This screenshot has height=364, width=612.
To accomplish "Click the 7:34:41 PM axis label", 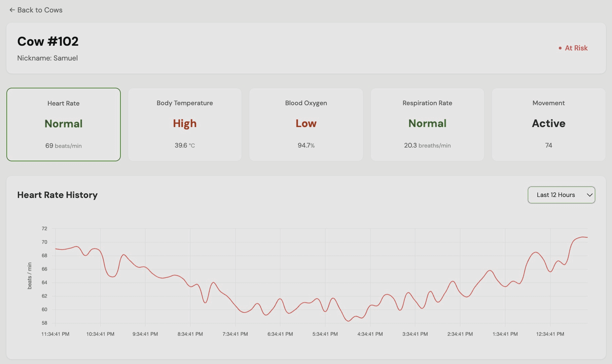I will click(x=235, y=334).
